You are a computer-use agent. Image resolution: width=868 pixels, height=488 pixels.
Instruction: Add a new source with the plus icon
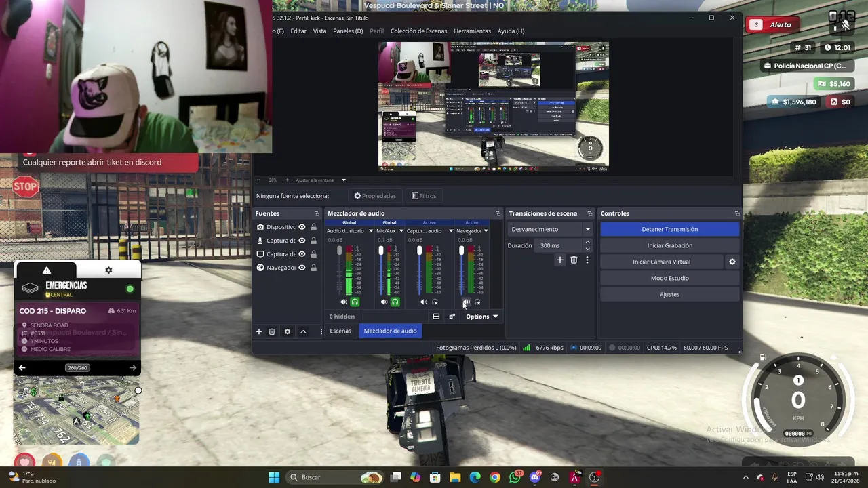pyautogui.click(x=258, y=331)
